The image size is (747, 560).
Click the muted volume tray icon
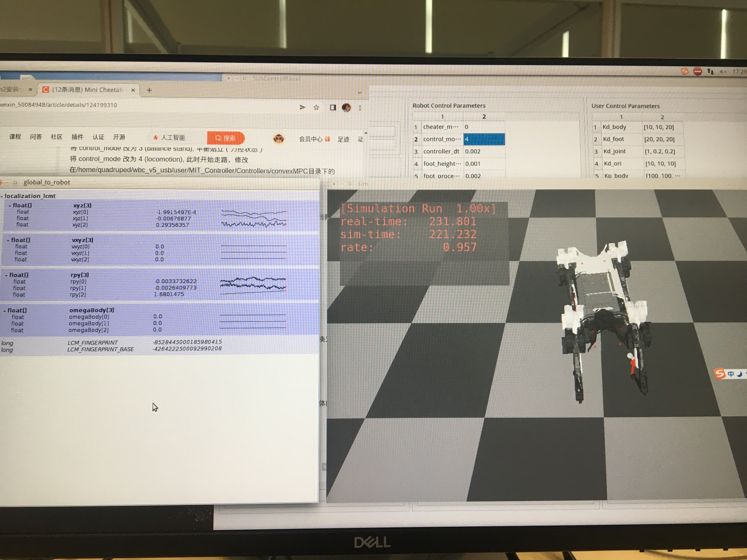point(723,71)
